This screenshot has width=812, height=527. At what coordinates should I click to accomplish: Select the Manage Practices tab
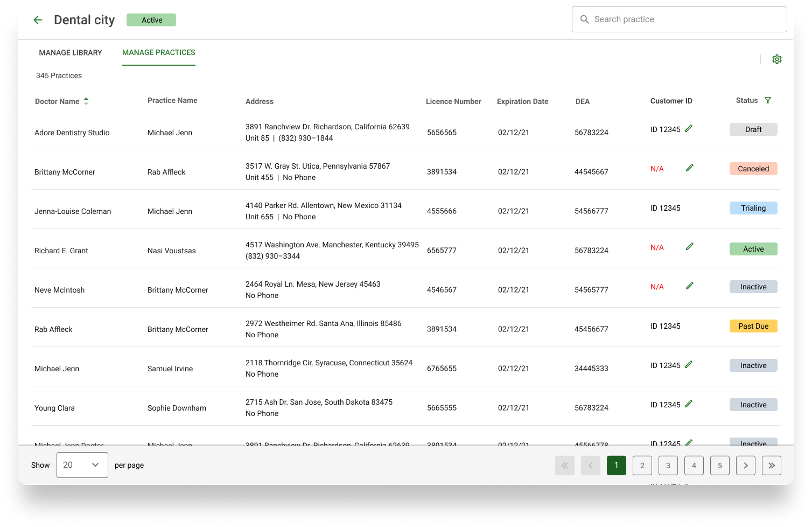pos(159,53)
